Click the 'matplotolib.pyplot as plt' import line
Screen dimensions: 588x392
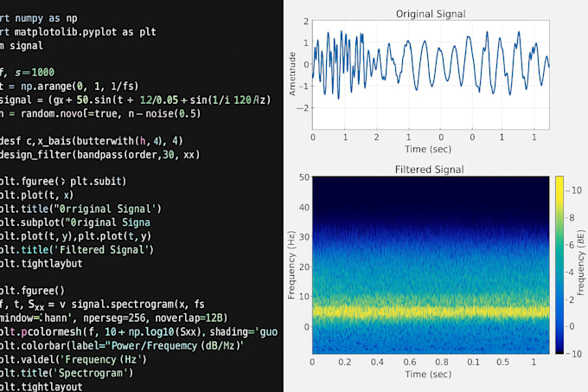(78, 32)
